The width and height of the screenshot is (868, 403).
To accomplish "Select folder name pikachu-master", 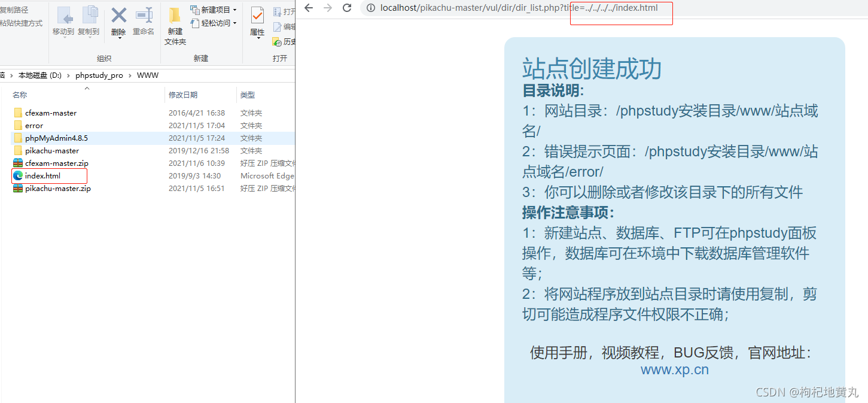I will click(52, 150).
